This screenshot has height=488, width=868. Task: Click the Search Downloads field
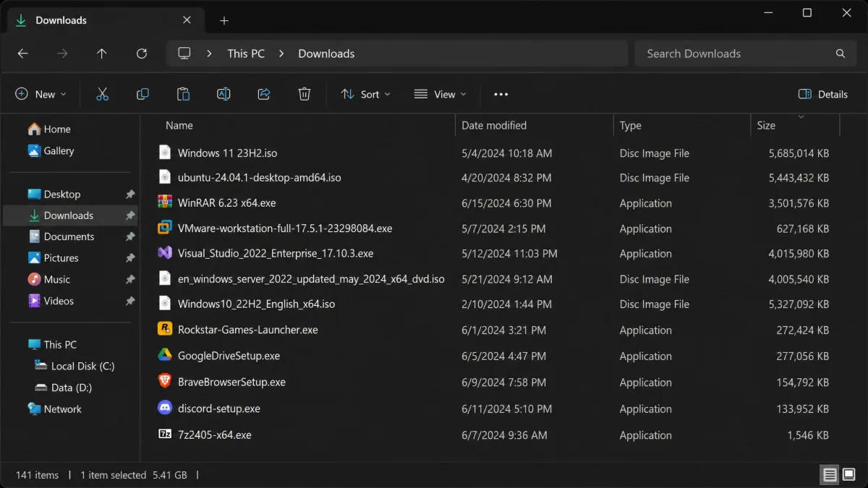pos(744,53)
